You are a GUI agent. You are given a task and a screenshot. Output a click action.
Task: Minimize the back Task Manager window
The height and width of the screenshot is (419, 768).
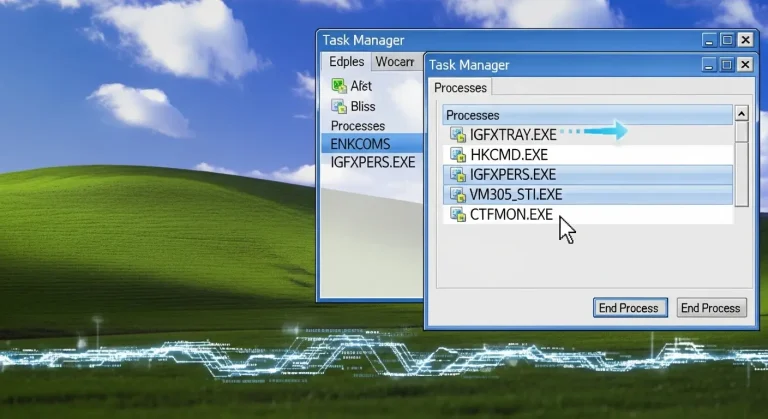click(x=709, y=40)
